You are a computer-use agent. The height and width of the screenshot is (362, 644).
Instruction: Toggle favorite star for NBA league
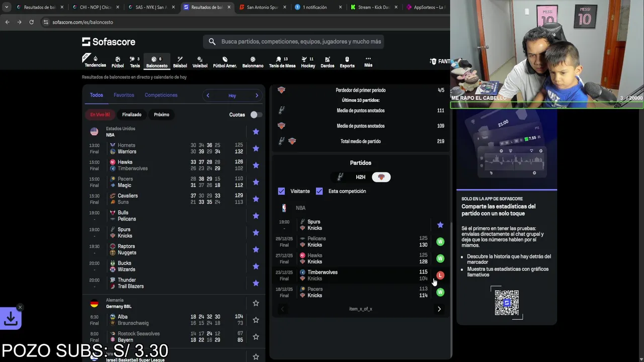256,132
